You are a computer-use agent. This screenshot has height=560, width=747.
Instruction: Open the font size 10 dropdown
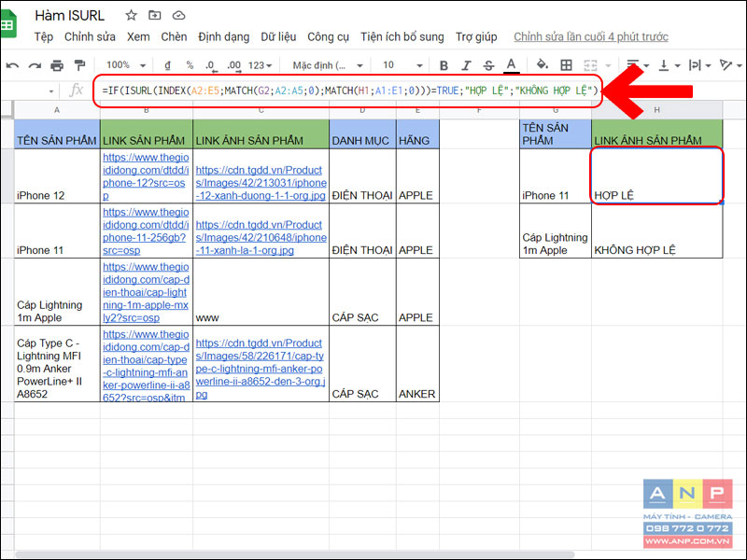tap(403, 65)
